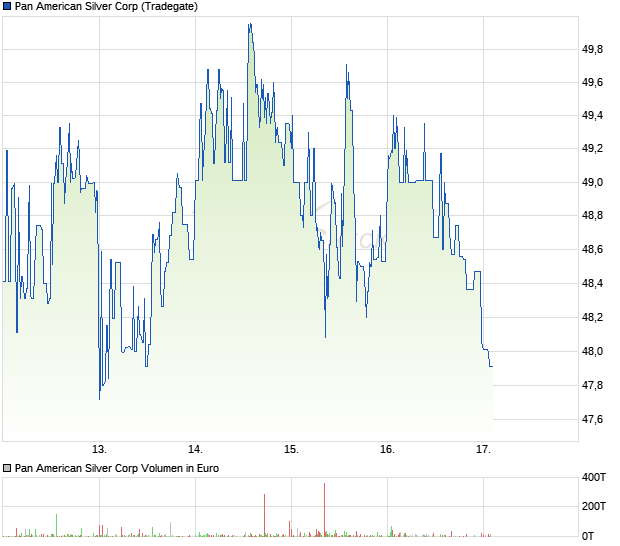Click the 48,8 price axis label
620x546 pixels.
[x=592, y=215]
